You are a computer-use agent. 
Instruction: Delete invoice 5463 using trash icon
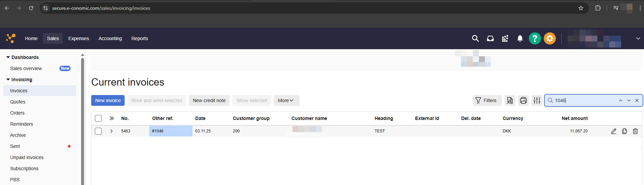[x=635, y=131]
